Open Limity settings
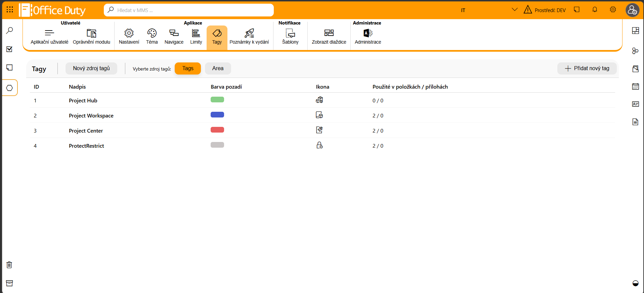Screen dimensions: 644x293 tap(196, 37)
